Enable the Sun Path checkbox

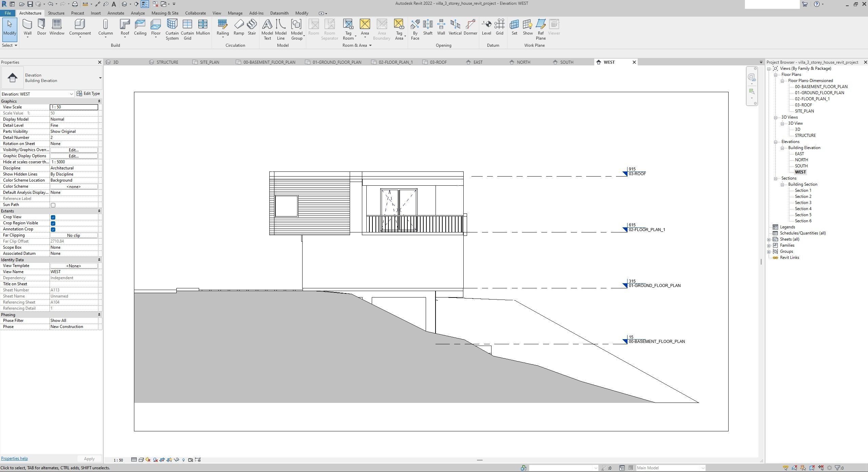[x=53, y=205]
